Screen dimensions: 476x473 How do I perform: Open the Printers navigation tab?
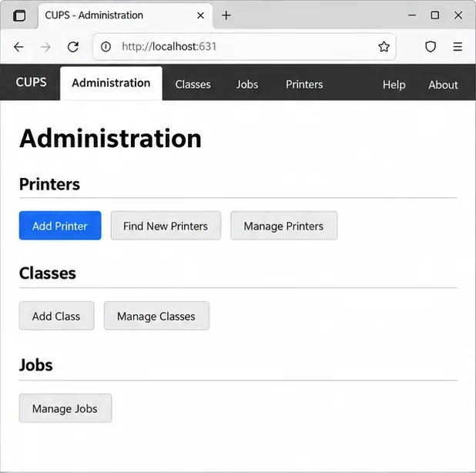tap(304, 85)
